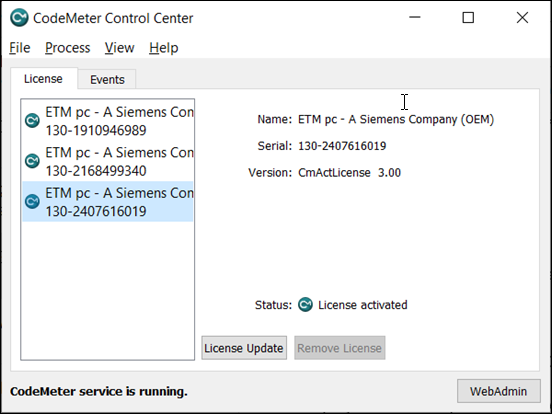Click the License Update button
The height and width of the screenshot is (414, 552).
(x=244, y=348)
